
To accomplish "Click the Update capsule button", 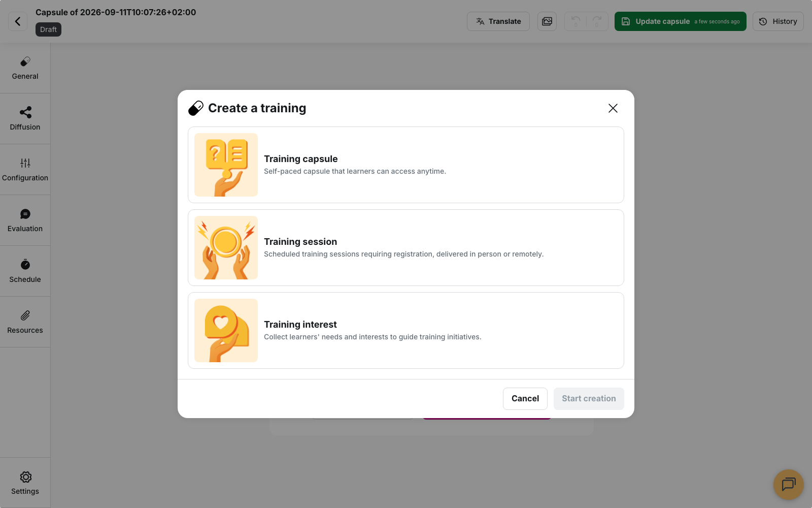I will [680, 21].
